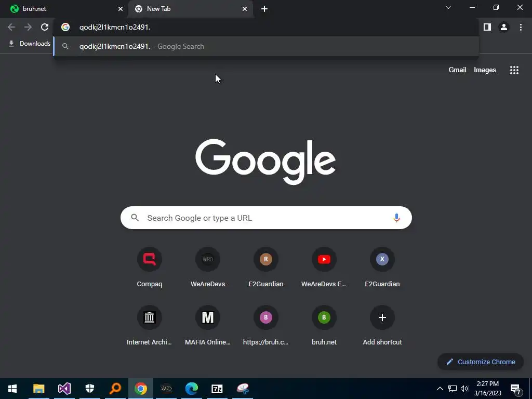Open the WeAreDevs shortcut

tap(208, 268)
